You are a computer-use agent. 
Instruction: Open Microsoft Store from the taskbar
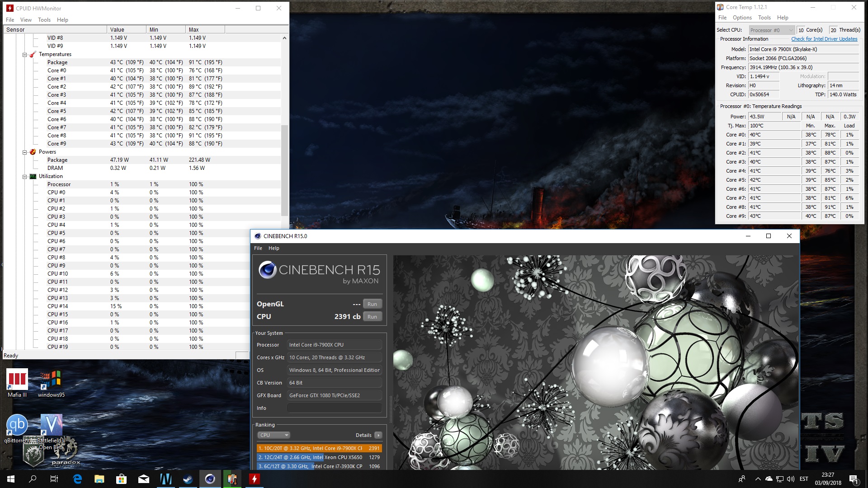click(x=121, y=479)
